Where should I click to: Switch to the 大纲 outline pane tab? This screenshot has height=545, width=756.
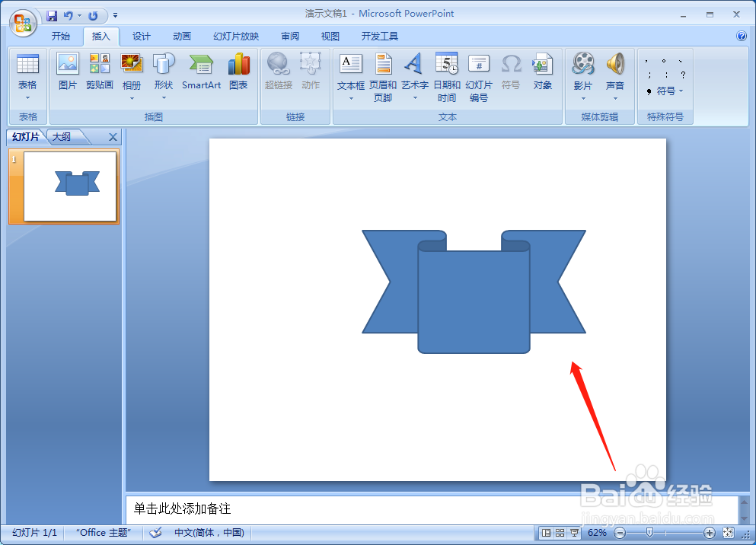[62, 137]
